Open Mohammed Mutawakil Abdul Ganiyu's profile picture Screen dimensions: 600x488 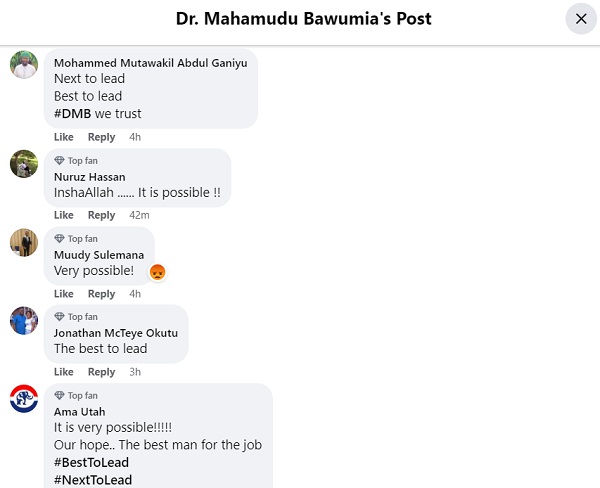24,64
